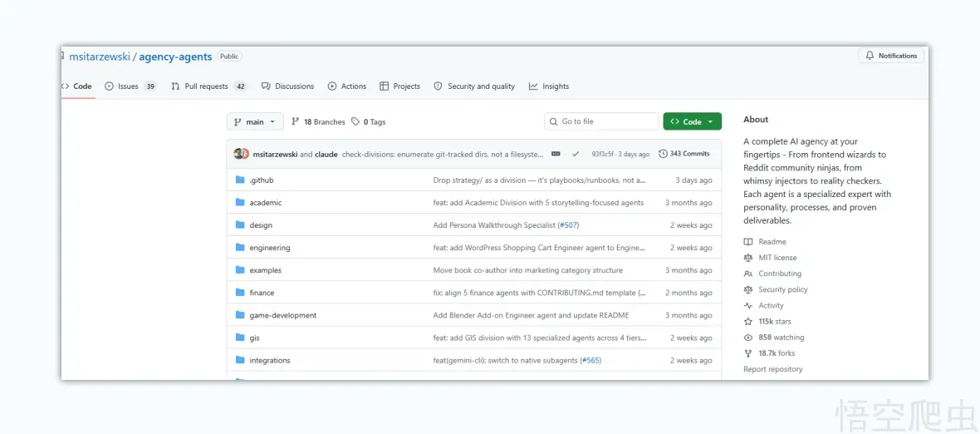
Task: Click the watching eye icon
Action: [748, 337]
